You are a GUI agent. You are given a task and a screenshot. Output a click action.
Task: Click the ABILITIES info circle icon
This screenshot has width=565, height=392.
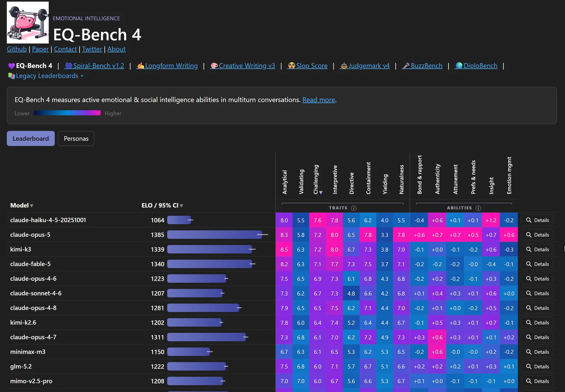click(478, 208)
